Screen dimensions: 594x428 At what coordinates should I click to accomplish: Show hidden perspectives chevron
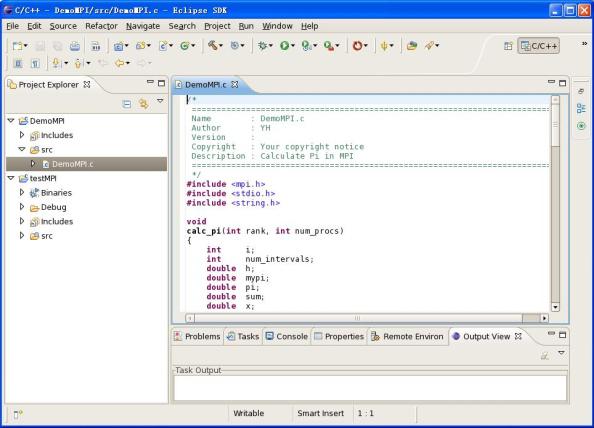click(x=585, y=44)
